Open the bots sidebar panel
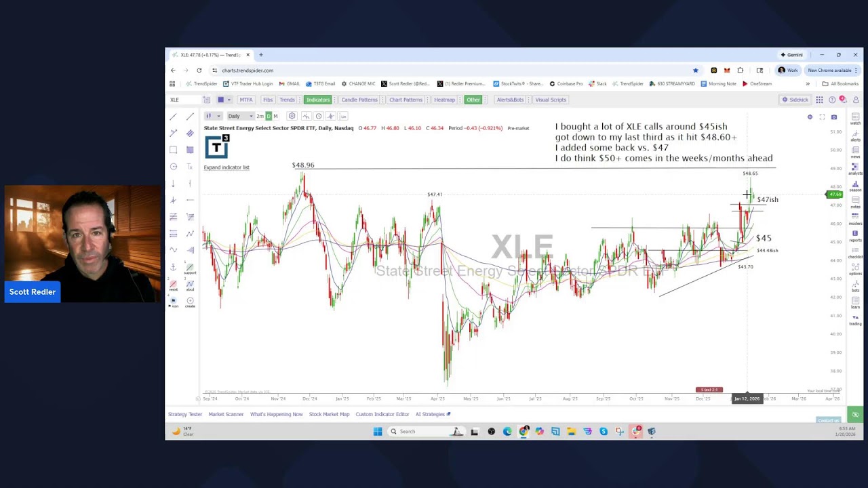Image resolution: width=868 pixels, height=488 pixels. point(855,285)
